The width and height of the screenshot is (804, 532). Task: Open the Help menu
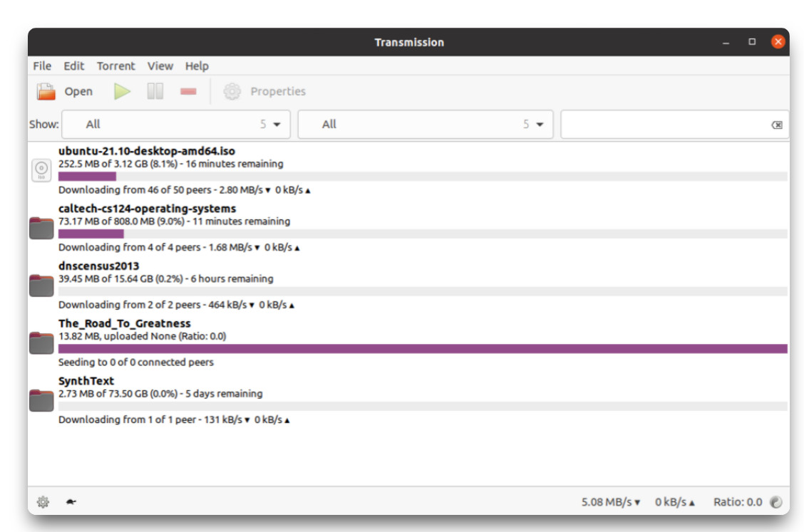(197, 66)
